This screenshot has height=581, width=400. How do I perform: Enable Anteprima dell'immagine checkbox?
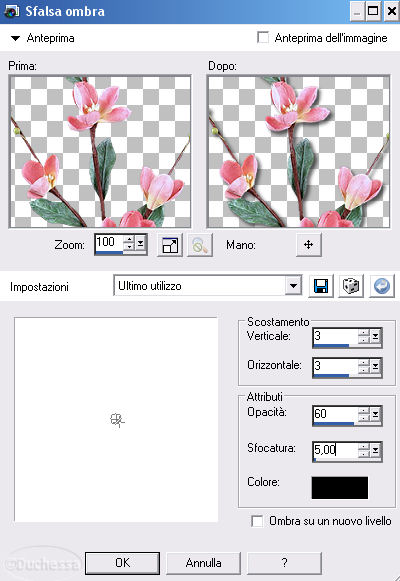[x=263, y=38]
